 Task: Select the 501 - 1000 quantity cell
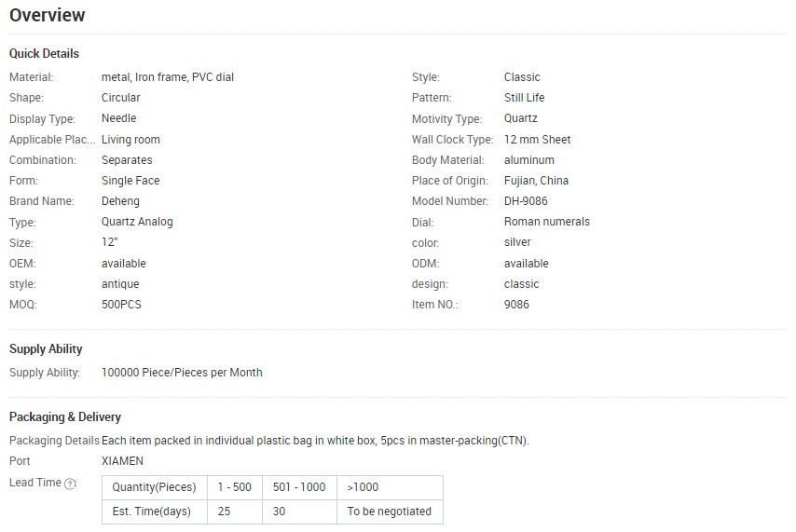[299, 487]
